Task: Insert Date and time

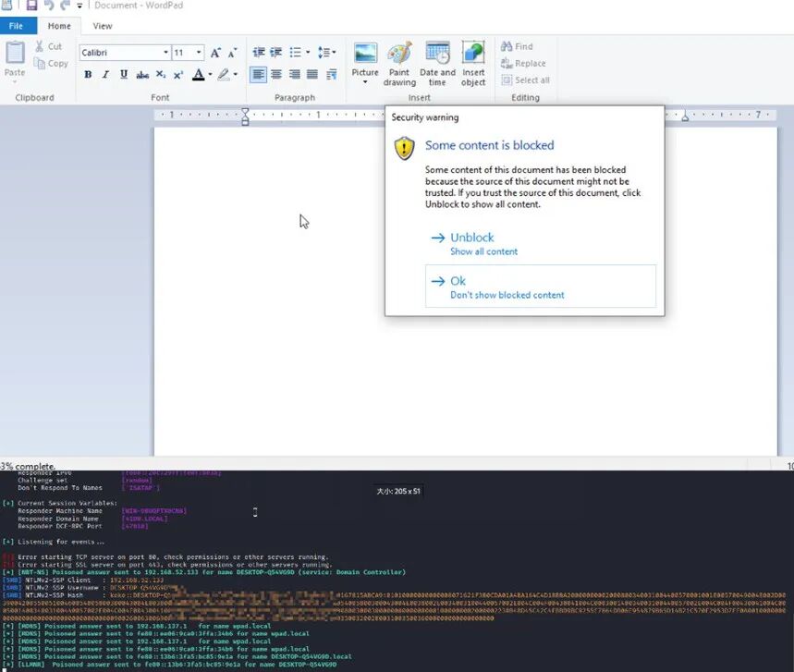Action: [437, 63]
